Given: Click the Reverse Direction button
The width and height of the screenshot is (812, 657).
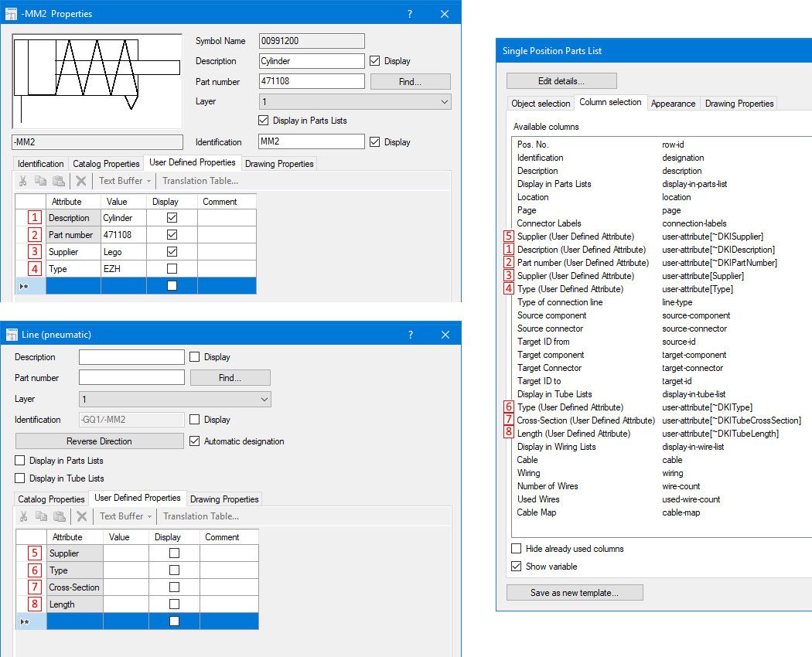Looking at the screenshot, I should tap(99, 441).
